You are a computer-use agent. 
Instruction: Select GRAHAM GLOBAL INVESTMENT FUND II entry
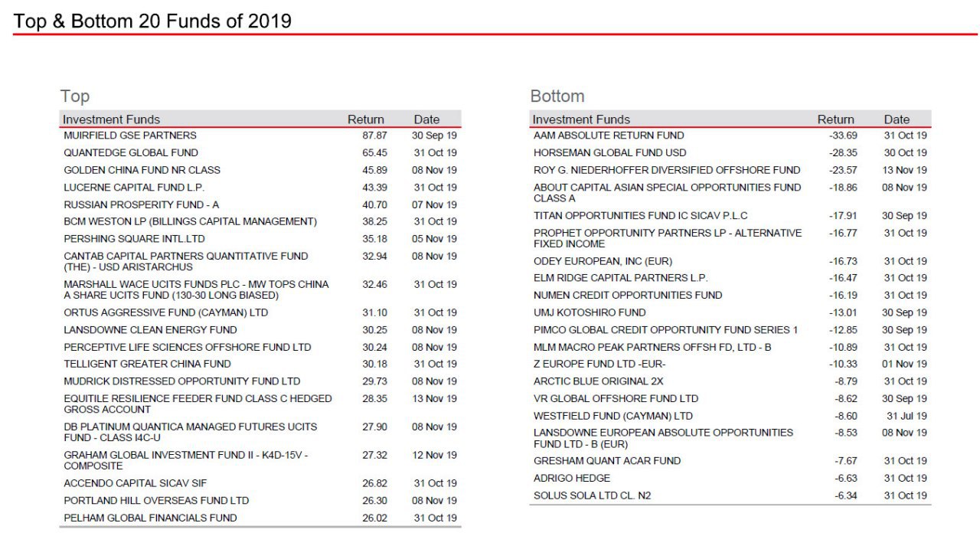coord(186,460)
